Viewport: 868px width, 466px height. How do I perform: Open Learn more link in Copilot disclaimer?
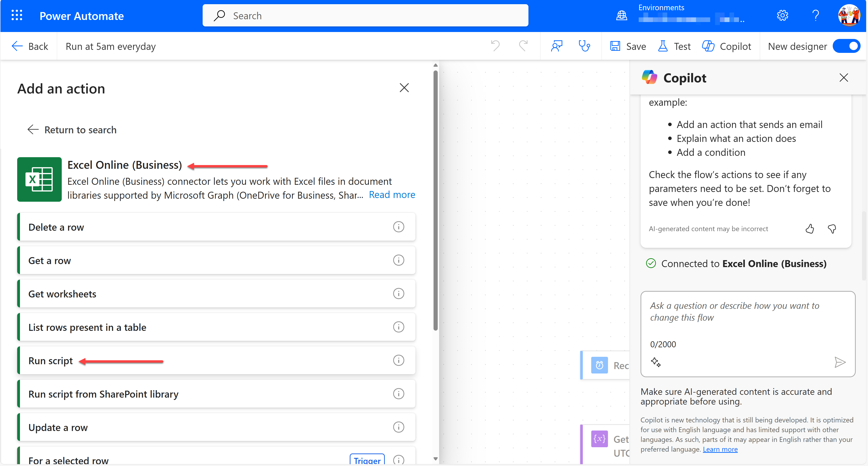point(720,449)
